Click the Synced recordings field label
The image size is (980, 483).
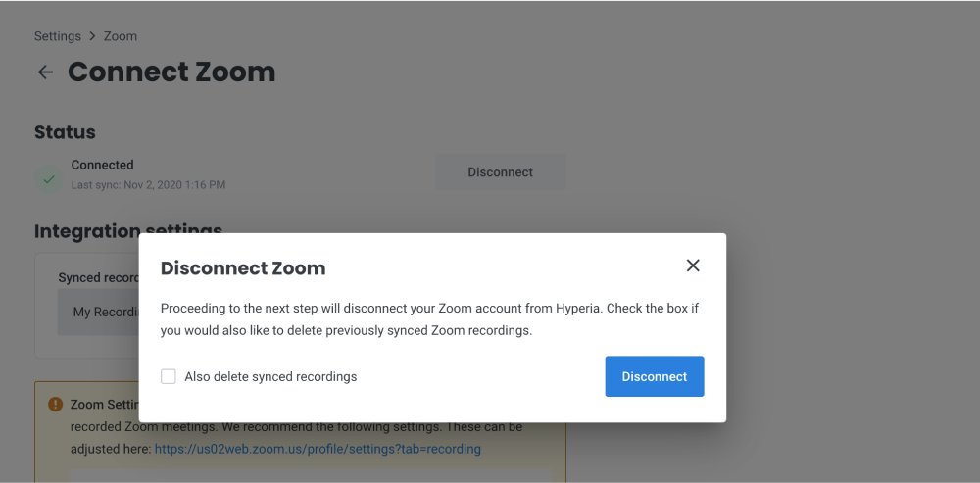(98, 278)
